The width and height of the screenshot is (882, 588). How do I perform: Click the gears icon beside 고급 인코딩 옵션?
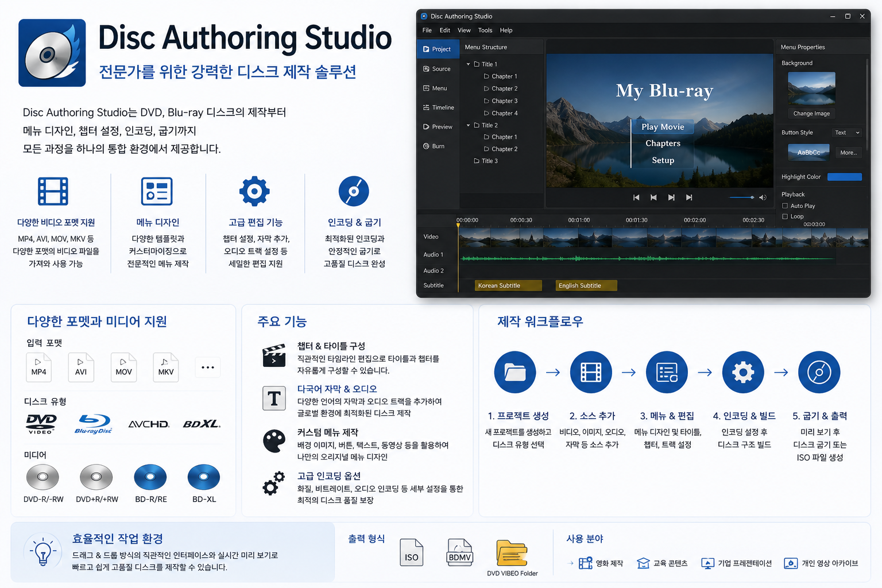[x=274, y=483]
